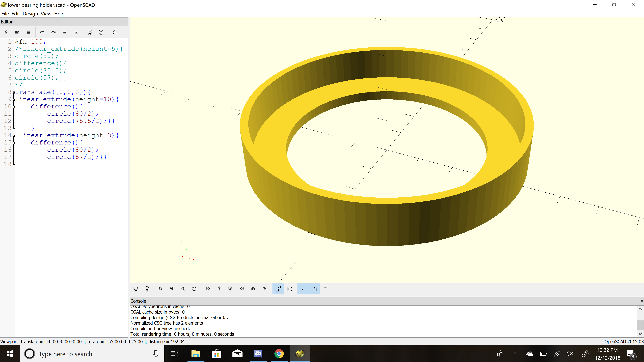Reset the 3D view rotation

click(x=194, y=289)
